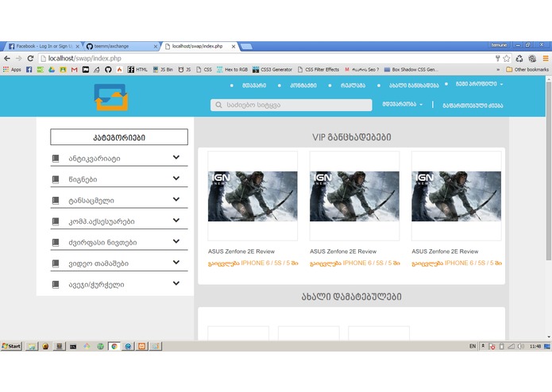Viewport: 552px width, 392px height.
Task: Open the Google Drive bookmark icon
Action: point(52,70)
